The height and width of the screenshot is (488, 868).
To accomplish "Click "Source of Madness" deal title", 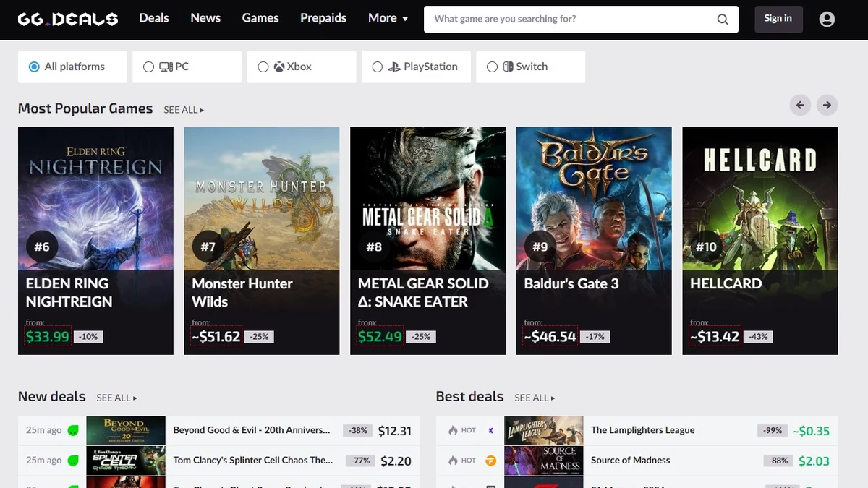I will [x=631, y=461].
